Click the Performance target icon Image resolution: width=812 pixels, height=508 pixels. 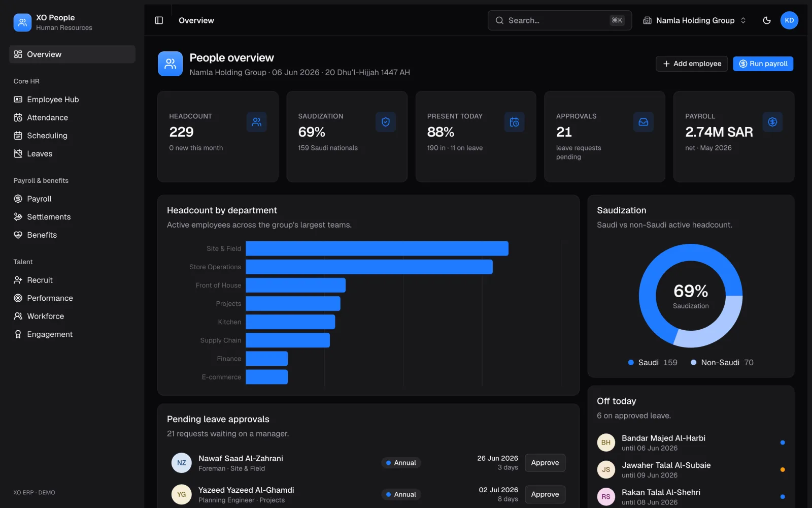coord(18,298)
